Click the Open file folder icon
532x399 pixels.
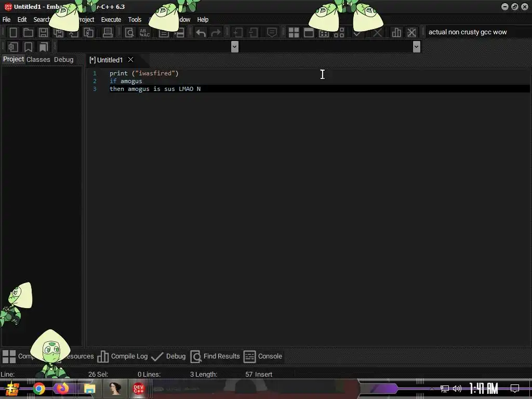(x=28, y=33)
